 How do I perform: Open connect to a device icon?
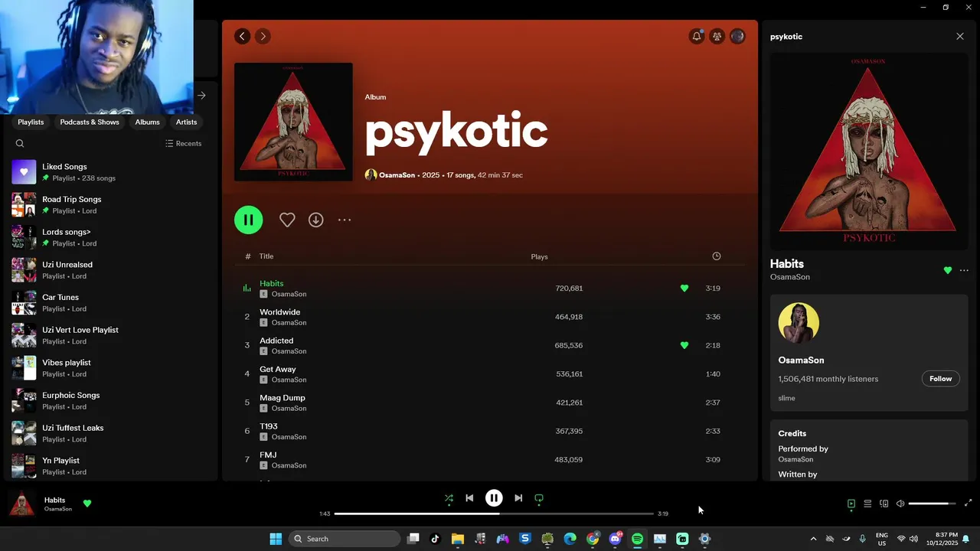[884, 504]
